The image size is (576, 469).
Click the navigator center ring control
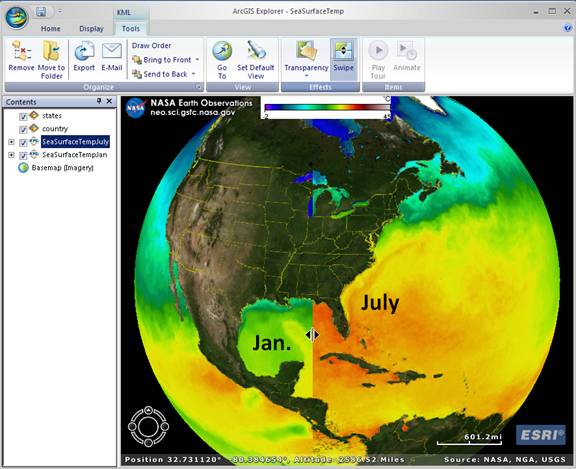[148, 426]
